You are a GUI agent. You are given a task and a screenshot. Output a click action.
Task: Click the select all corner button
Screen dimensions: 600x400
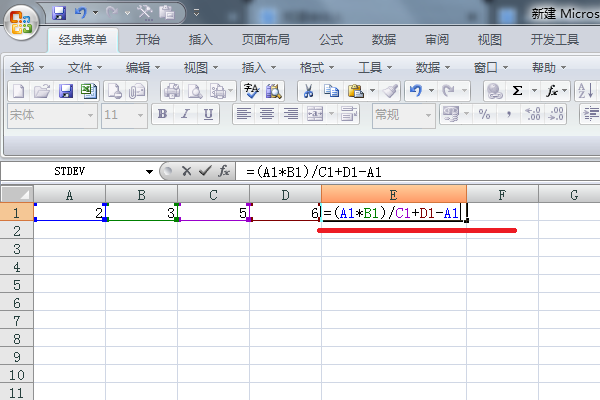coord(17,194)
